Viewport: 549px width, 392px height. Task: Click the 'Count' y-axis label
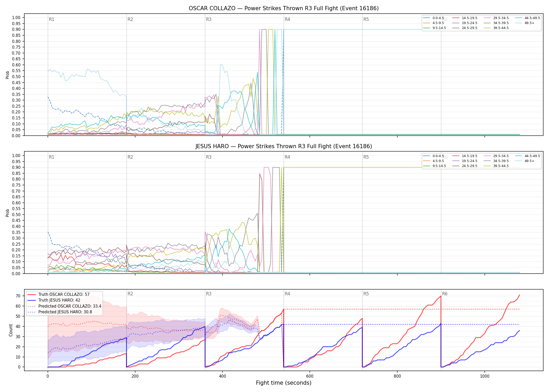click(x=11, y=330)
